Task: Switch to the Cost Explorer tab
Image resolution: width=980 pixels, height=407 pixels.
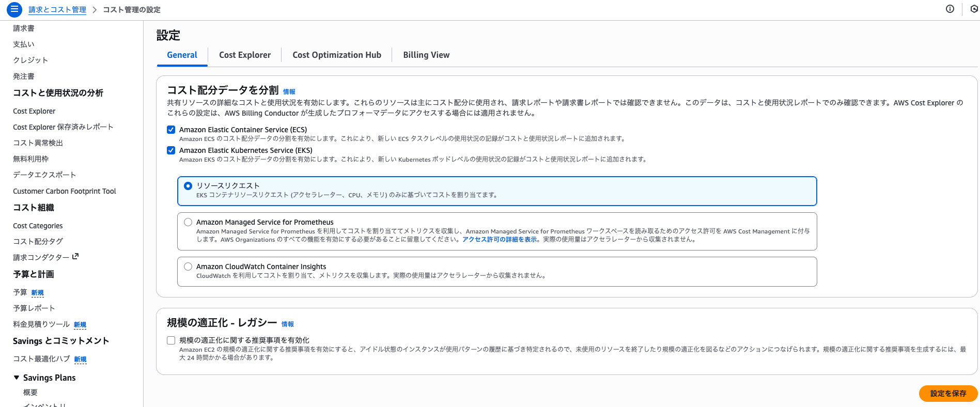Action: tap(245, 55)
